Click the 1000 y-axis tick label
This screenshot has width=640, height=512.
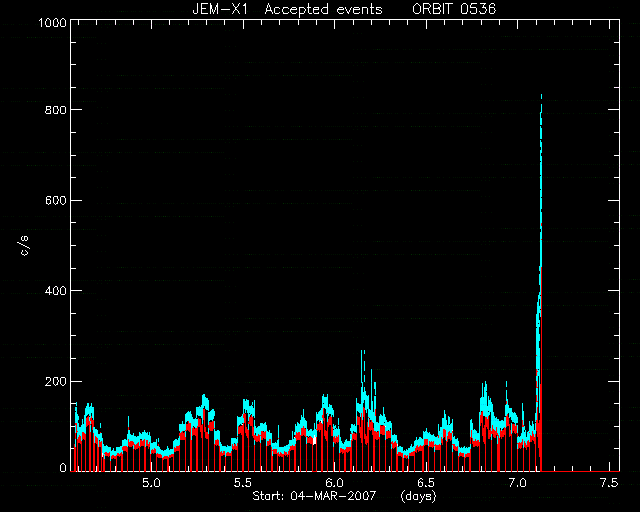coord(52,22)
